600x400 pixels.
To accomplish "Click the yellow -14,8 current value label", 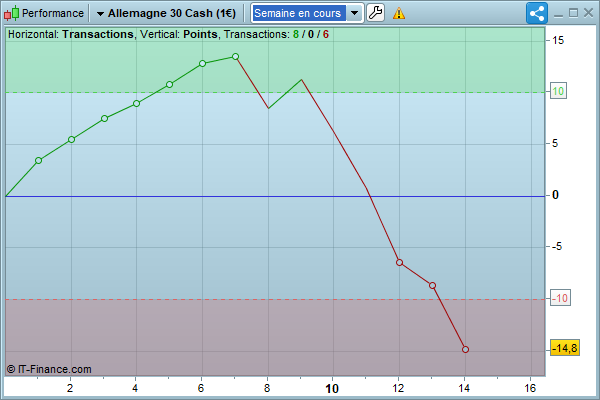I will (x=565, y=348).
